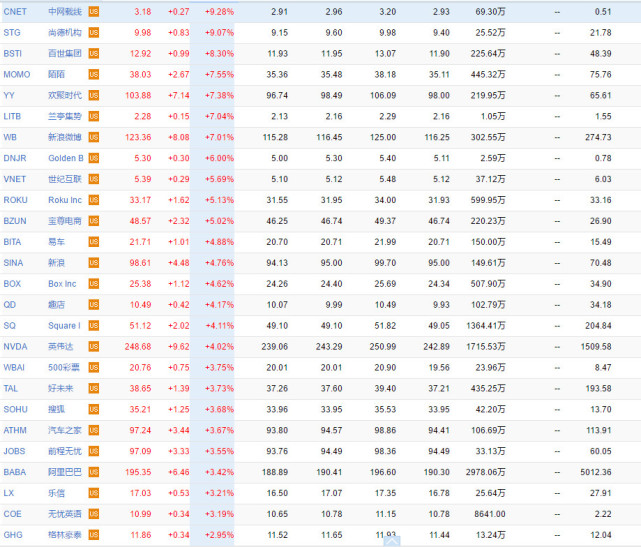
Task: Select the 2978.06万 volume in BABA row
Action: pos(486,472)
